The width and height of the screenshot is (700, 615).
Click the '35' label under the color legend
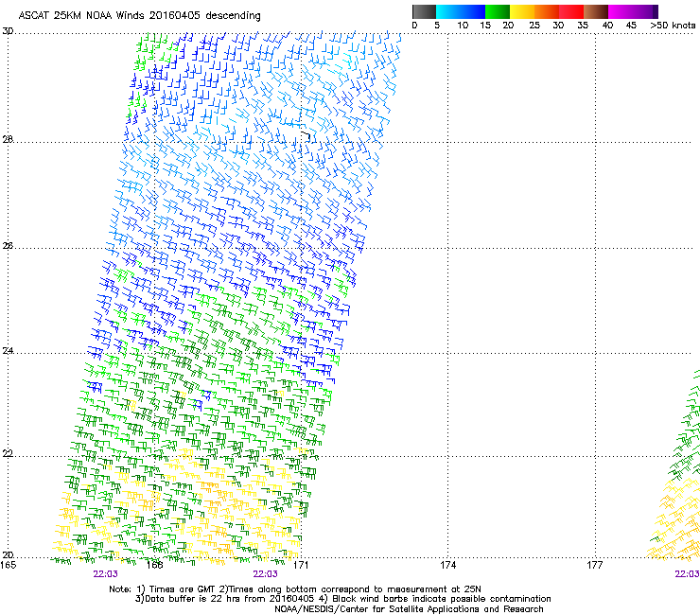pyautogui.click(x=583, y=26)
